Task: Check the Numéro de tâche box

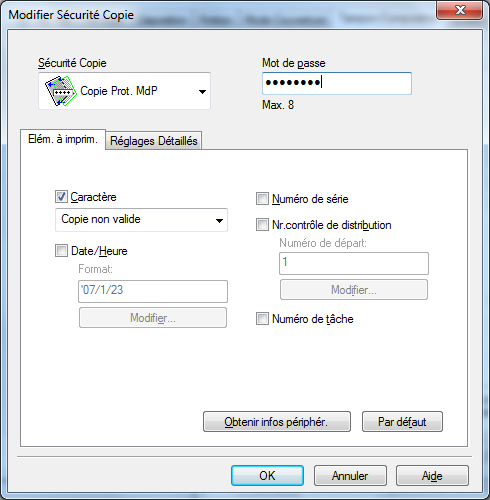Action: coord(262,319)
